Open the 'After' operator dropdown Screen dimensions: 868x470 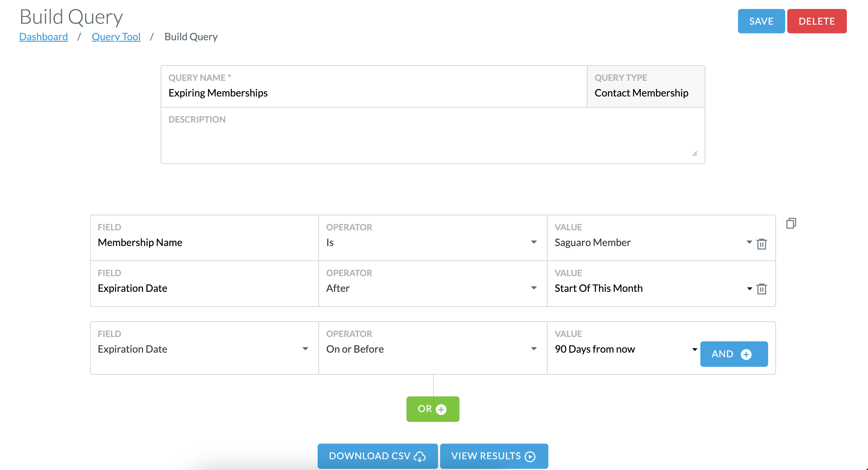[x=534, y=288]
